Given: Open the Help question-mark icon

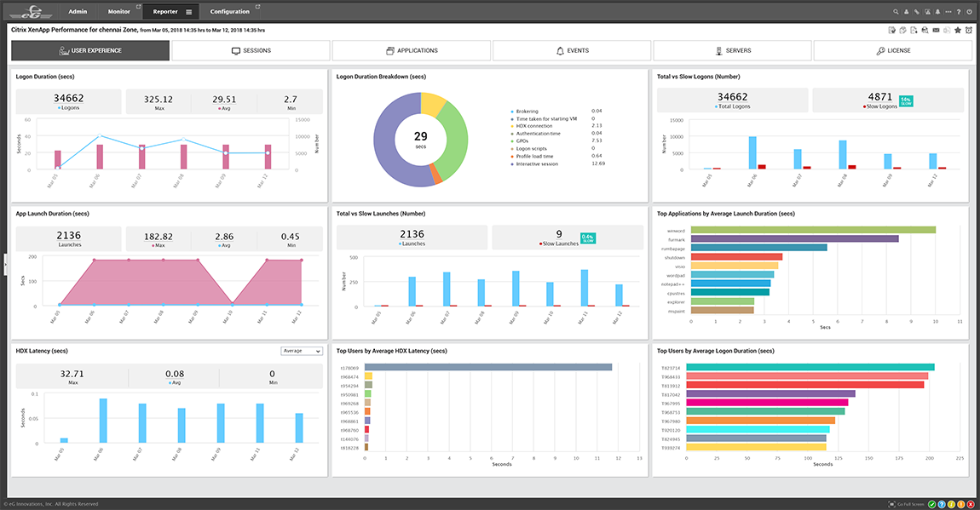Looking at the screenshot, I should tap(959, 12).
